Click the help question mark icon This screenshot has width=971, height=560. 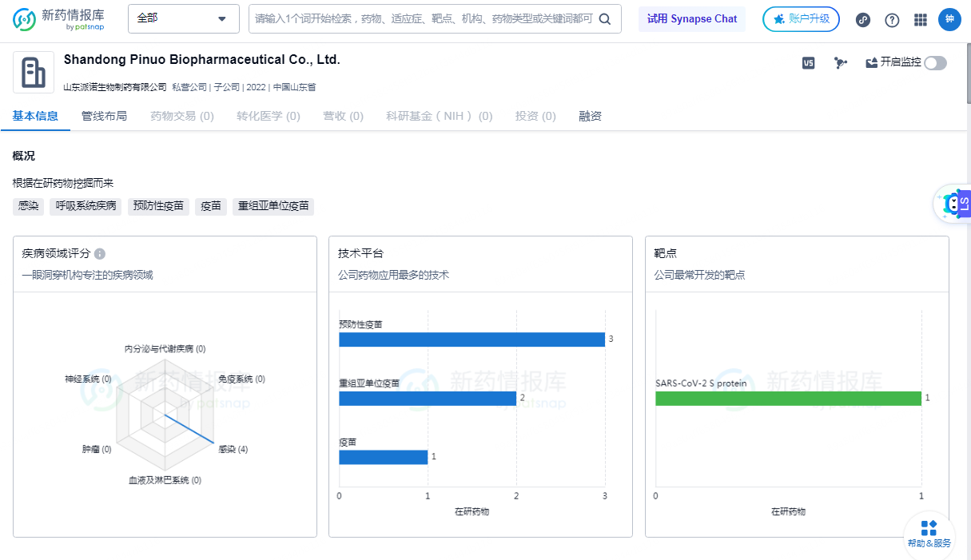pyautogui.click(x=892, y=20)
